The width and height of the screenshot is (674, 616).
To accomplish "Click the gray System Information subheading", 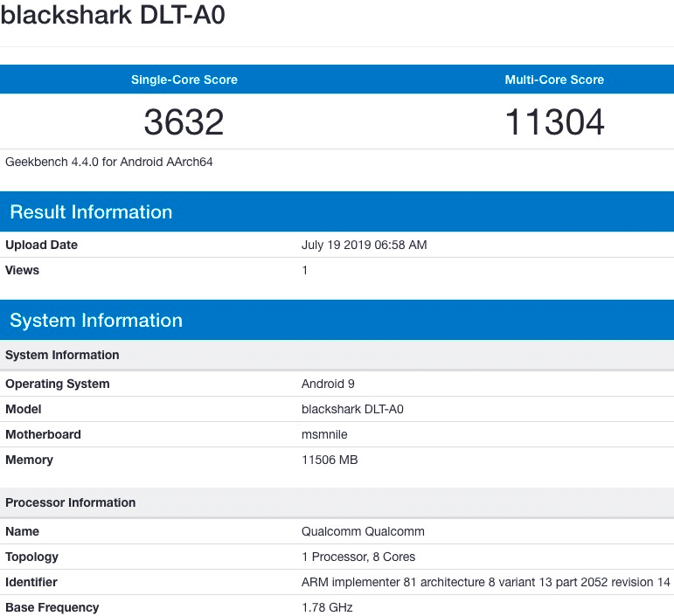I will coord(62,355).
